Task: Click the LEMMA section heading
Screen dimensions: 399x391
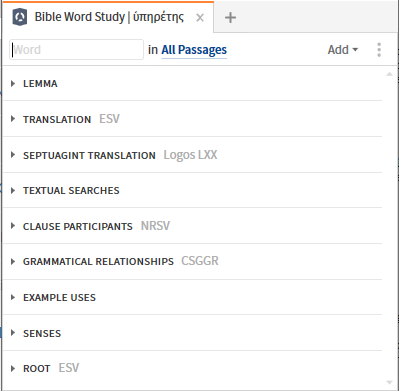Action: coord(40,84)
